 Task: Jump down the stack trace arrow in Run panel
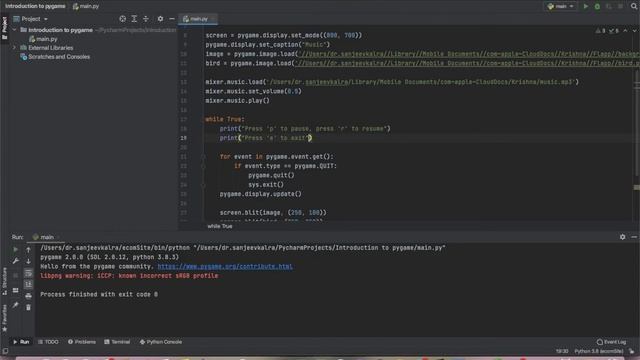pos(28,261)
